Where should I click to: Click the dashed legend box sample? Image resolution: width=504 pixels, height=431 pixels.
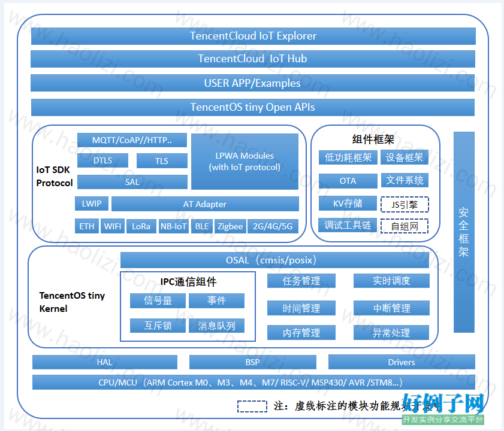[252, 406]
